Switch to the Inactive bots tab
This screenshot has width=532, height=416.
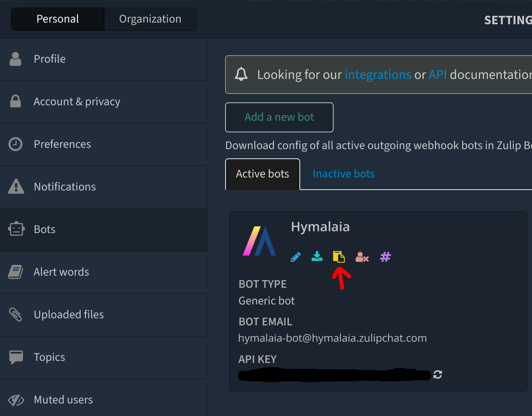click(344, 174)
